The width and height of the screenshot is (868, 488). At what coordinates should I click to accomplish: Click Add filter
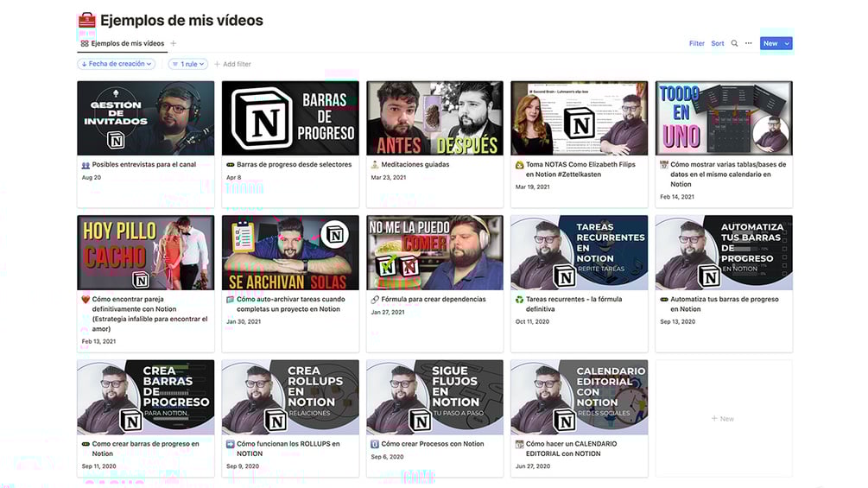click(x=232, y=64)
